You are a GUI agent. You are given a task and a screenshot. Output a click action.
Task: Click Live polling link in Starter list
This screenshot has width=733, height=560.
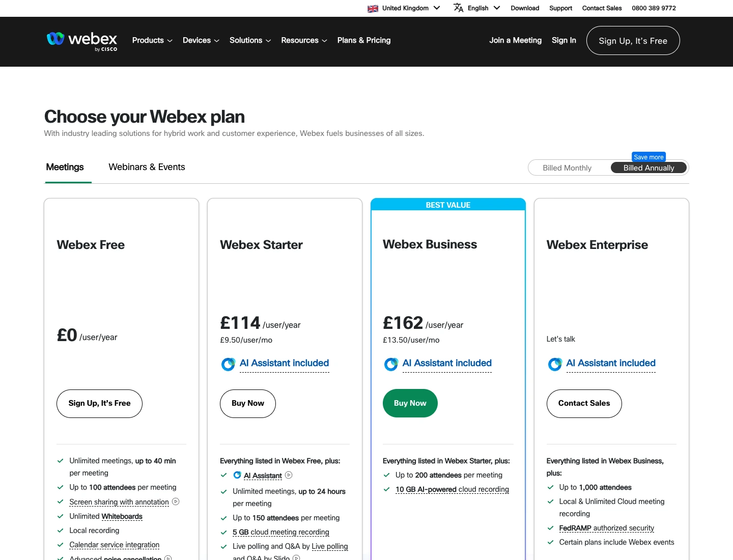330,546
